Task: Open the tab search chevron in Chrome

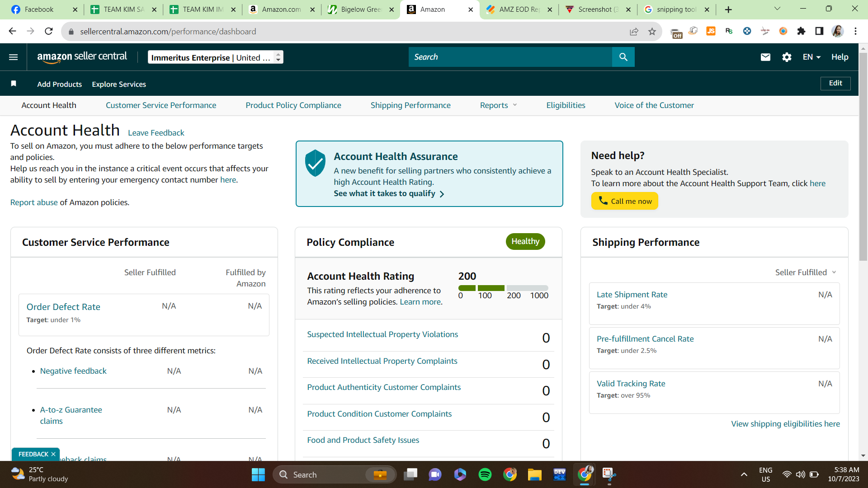Action: tap(777, 9)
